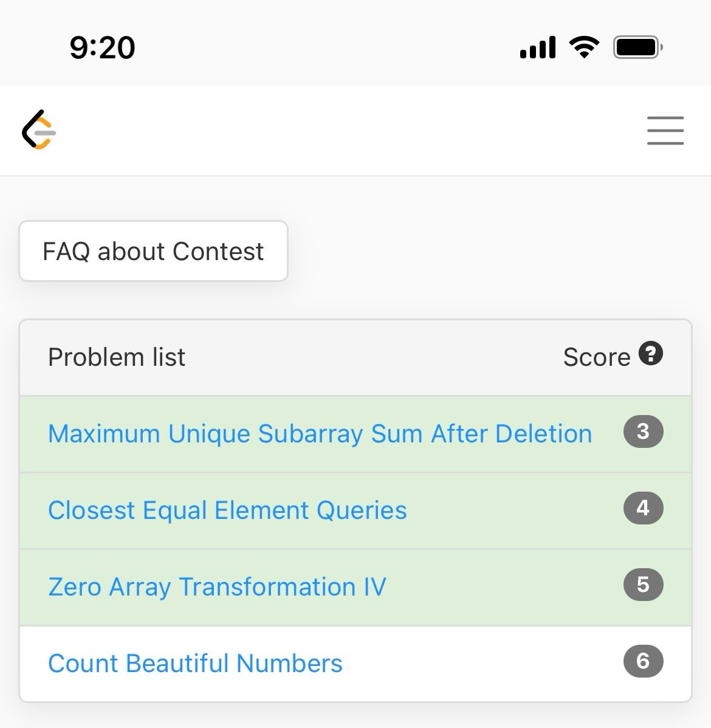The width and height of the screenshot is (711, 728).
Task: Open Maximum Unique Subarray Sum After Deletion
Action: point(320,434)
